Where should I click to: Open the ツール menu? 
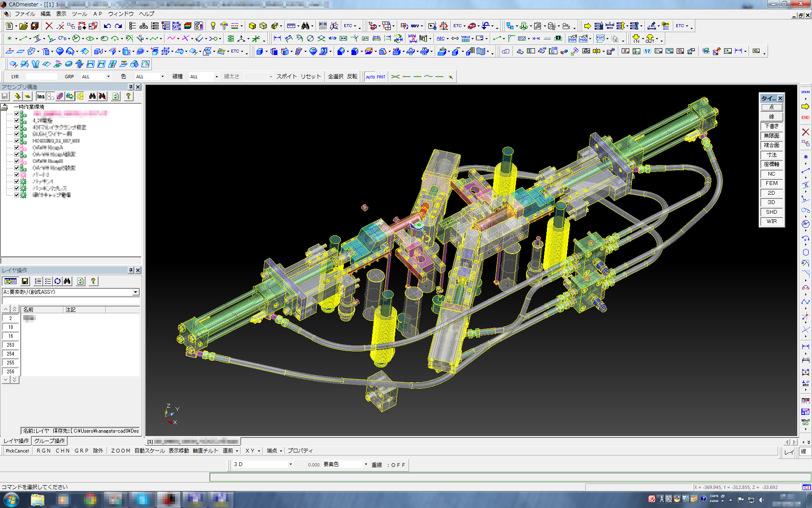click(79, 14)
